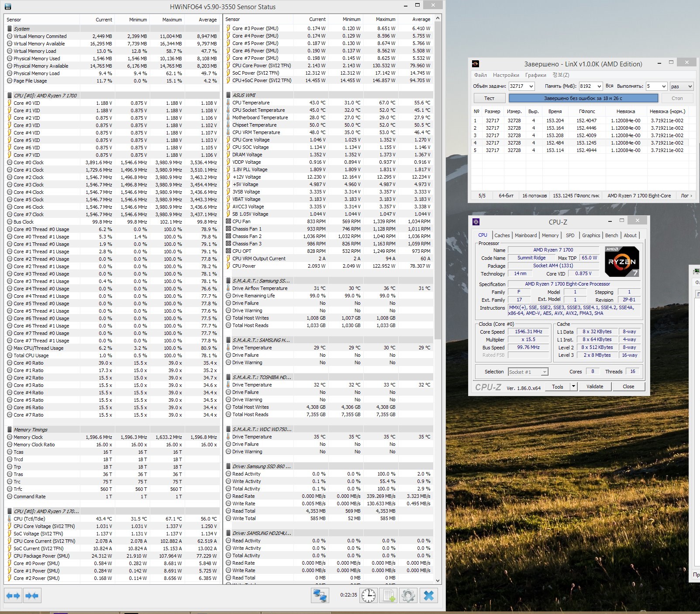Image resolution: width=700 pixels, height=614 pixels.
Task: Open the Настройки menu in LinX
Action: pos(506,75)
